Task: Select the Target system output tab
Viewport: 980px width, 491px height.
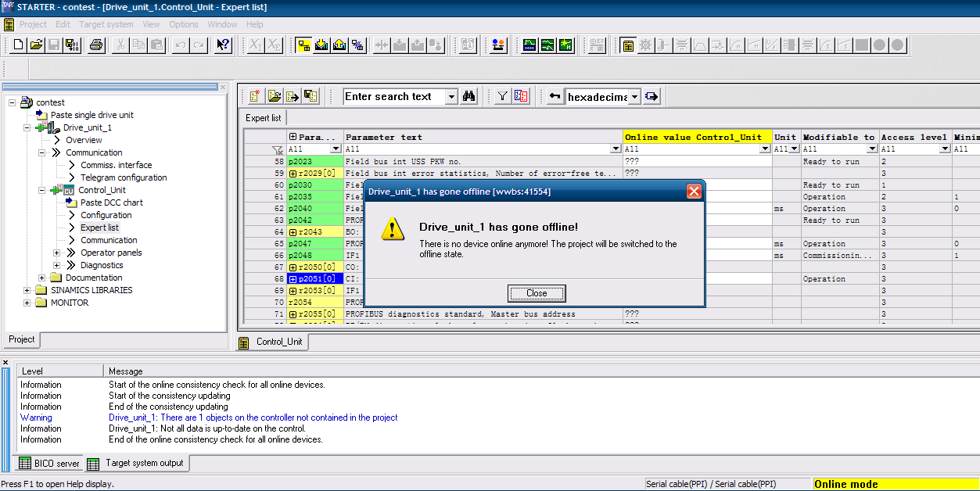Action: click(136, 463)
